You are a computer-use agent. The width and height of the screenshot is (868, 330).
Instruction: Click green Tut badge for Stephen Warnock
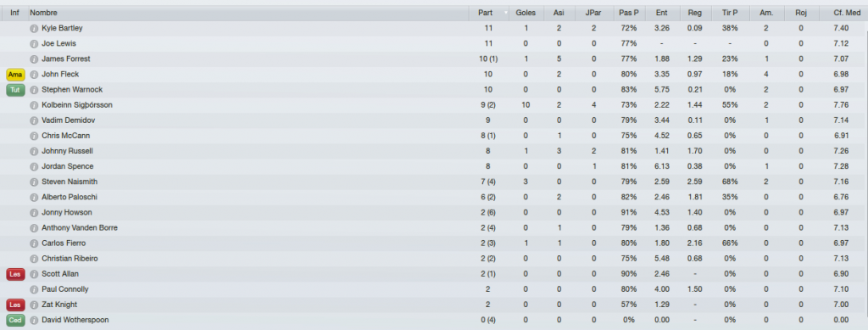click(x=15, y=90)
